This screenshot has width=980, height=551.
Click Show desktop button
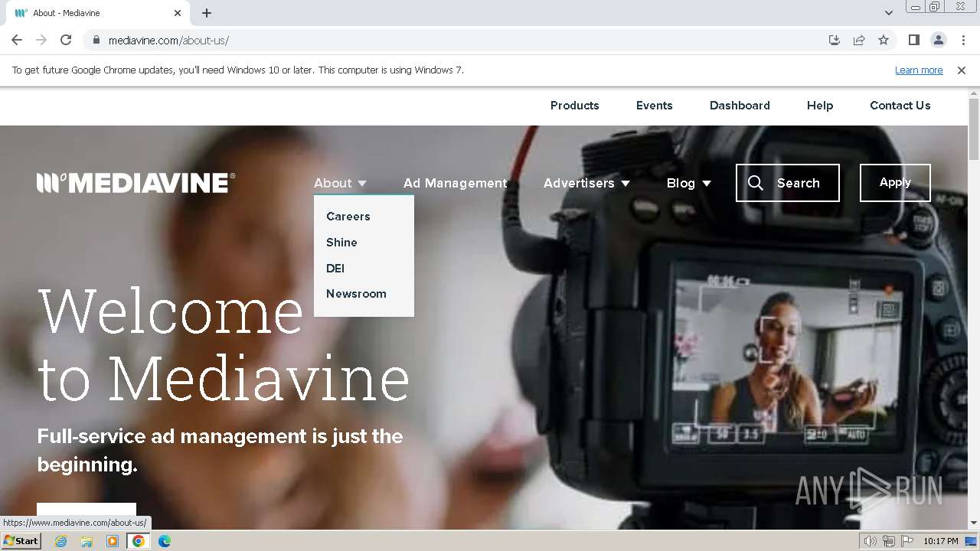(x=972, y=541)
